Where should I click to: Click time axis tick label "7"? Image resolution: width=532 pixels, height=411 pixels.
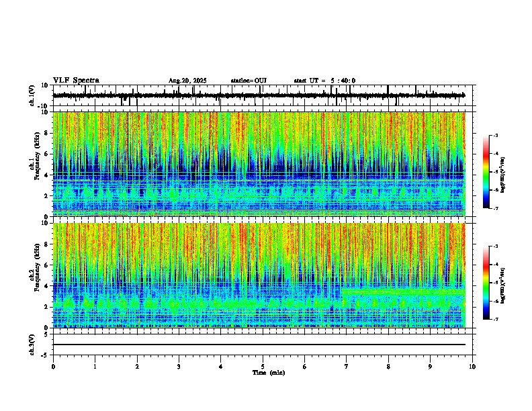(x=347, y=367)
